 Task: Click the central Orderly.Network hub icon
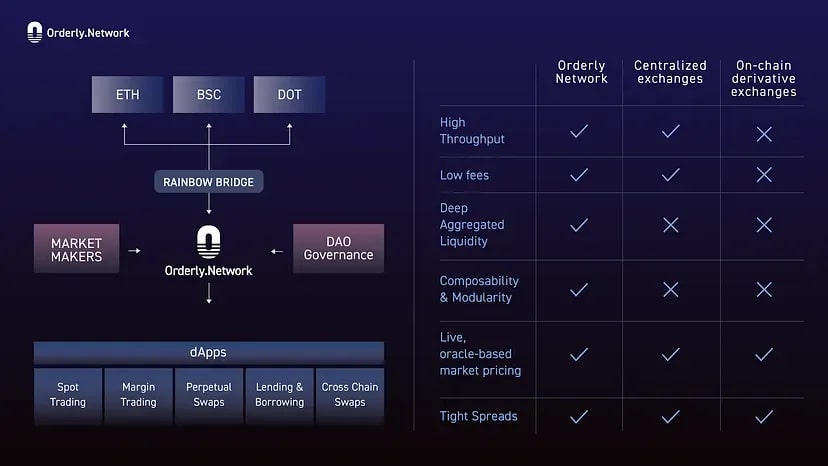208,243
